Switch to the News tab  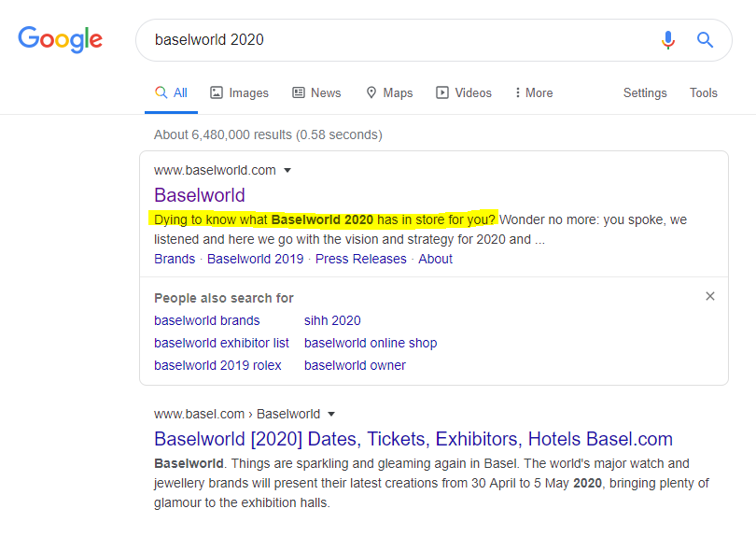pyautogui.click(x=316, y=92)
